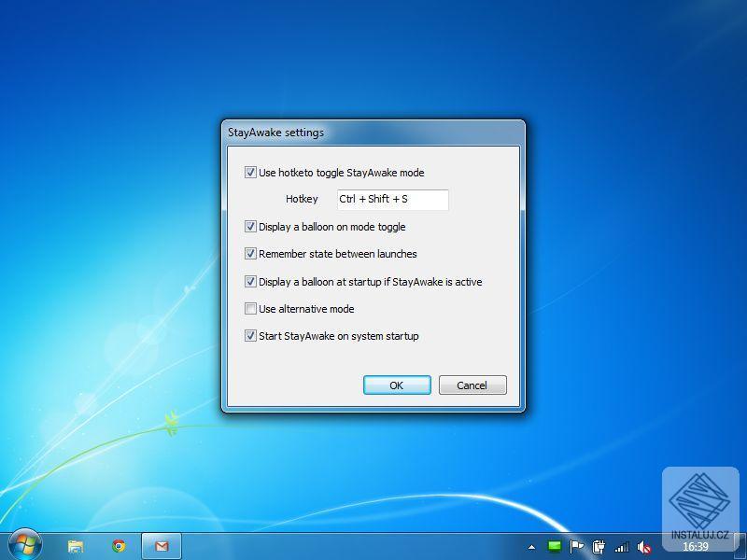This screenshot has width=747, height=560.
Task: Click the 16:39 system clock
Action: pos(696,547)
